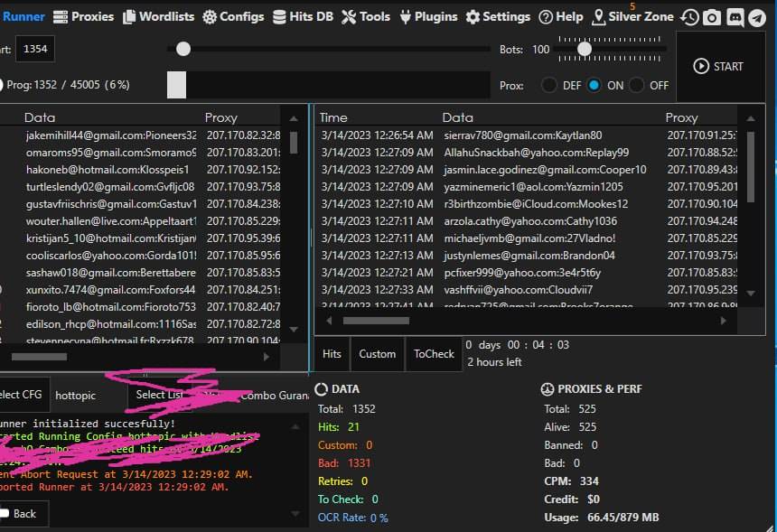Open the Telegram icon link
The width and height of the screenshot is (777, 532).
[757, 18]
